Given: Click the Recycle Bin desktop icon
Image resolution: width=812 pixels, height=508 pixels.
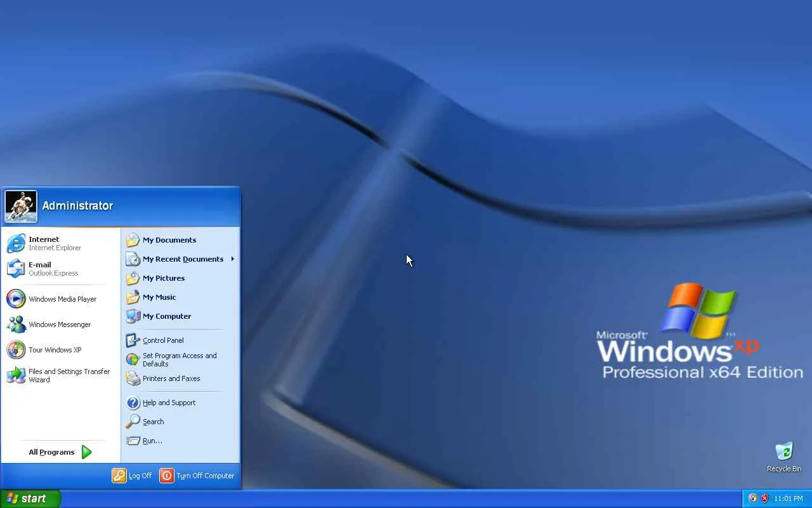Looking at the screenshot, I should 784,457.
